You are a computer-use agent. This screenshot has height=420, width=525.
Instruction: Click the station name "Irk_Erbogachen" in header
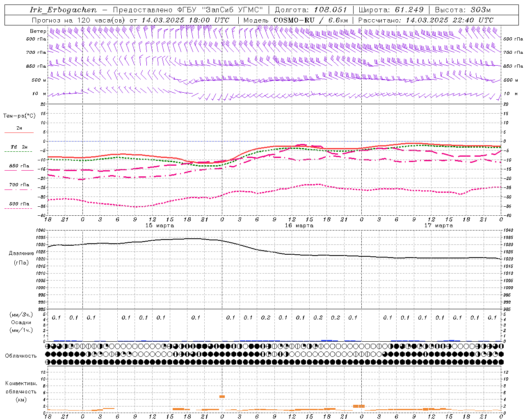[63, 10]
